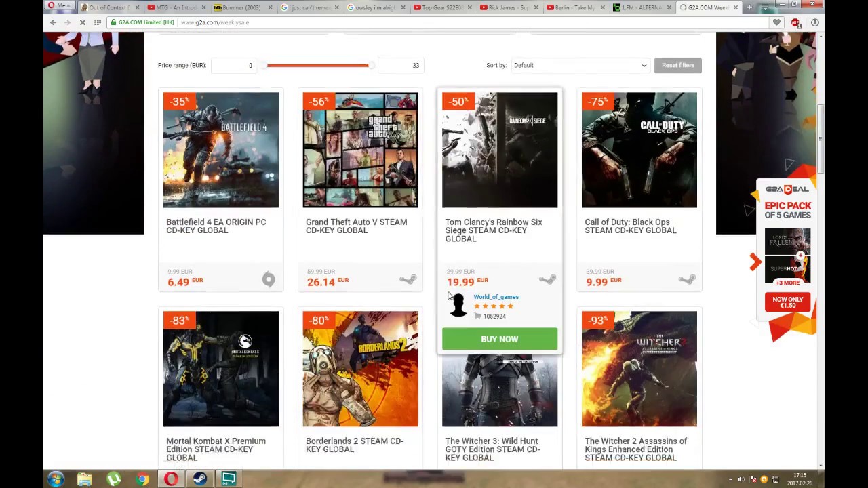Open Windows Explorer from the taskbar
Viewport: 868px width, 488px height.
point(85,479)
